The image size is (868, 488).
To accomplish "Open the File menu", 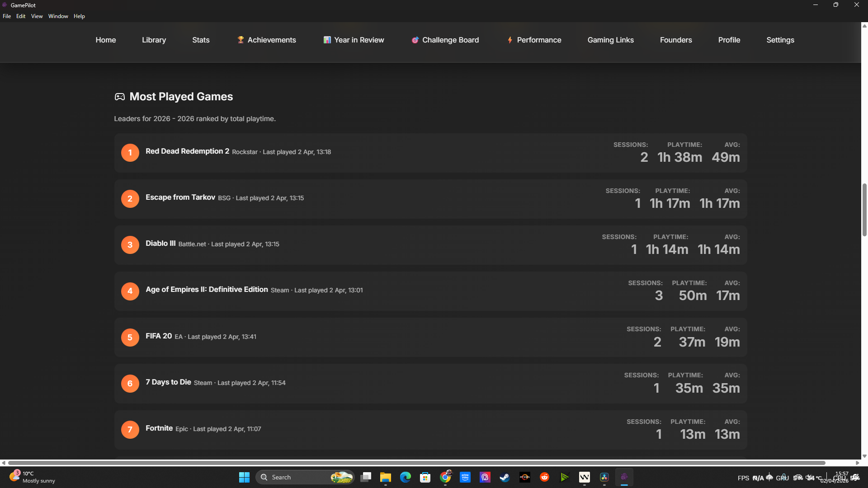I will [7, 16].
